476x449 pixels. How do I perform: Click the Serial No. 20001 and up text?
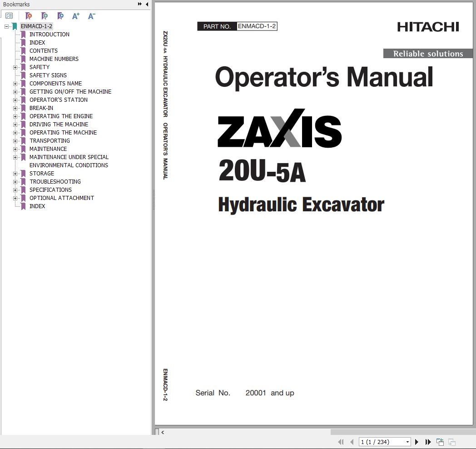tap(245, 393)
